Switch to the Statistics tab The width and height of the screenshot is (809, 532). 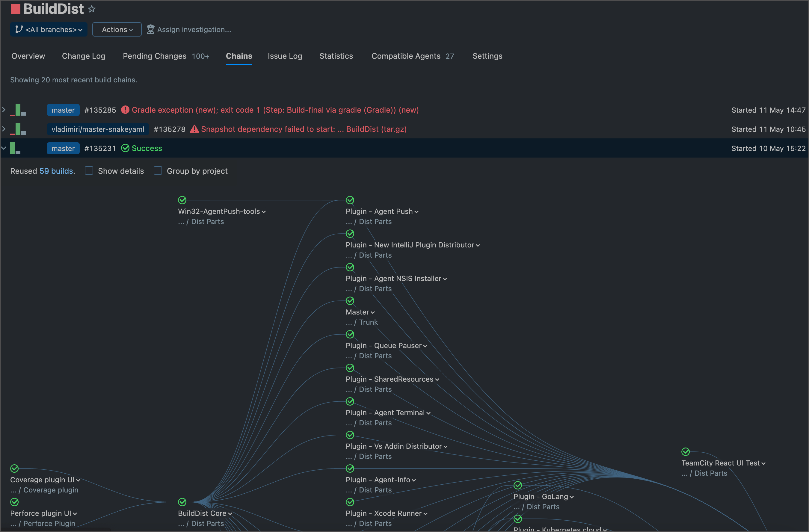tap(336, 56)
